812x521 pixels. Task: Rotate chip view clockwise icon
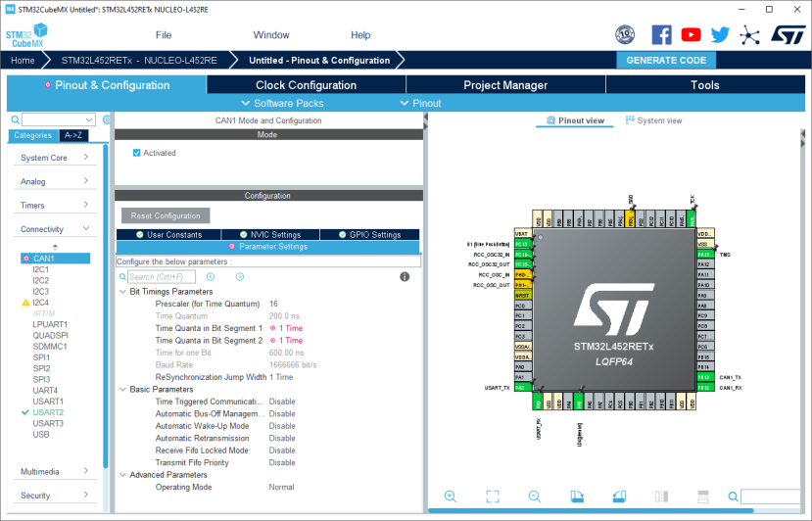tap(577, 497)
